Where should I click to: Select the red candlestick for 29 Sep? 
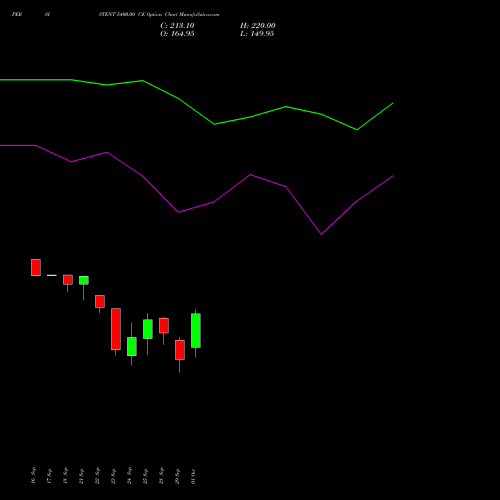[x=180, y=350]
